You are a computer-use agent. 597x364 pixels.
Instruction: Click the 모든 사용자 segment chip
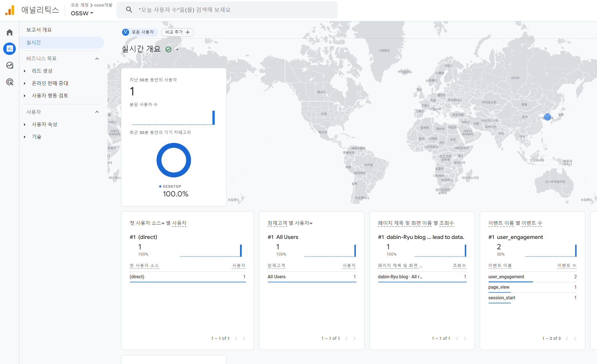tap(140, 32)
